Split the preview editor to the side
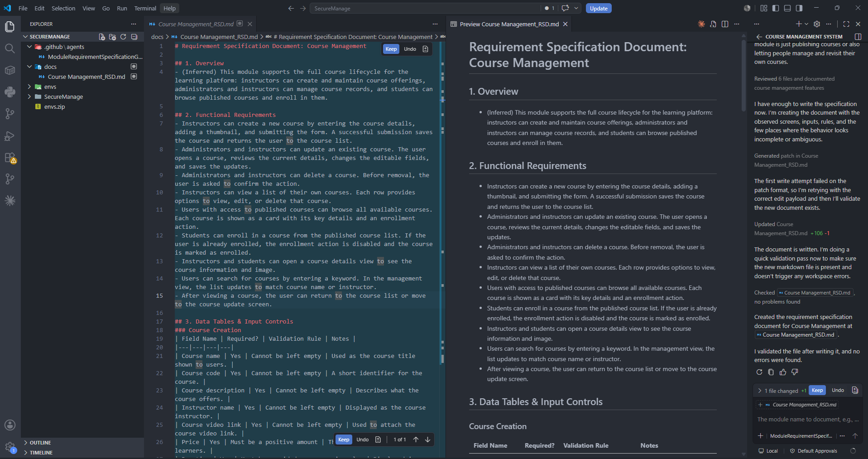 pos(725,24)
